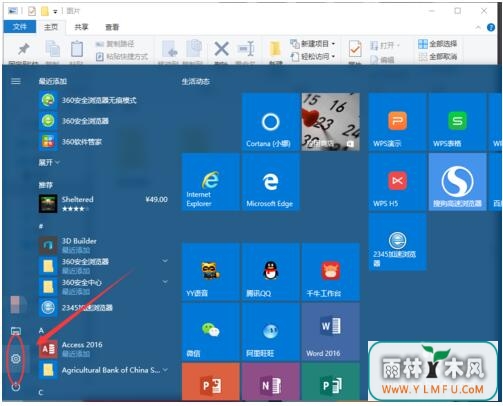The width and height of the screenshot is (503, 406).
Task: Toggle the Start hamburger menu
Action: tap(16, 81)
